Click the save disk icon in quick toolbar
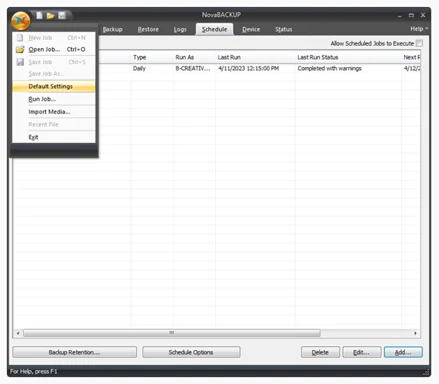Image resolution: width=439 pixels, height=384 pixels. [x=62, y=15]
